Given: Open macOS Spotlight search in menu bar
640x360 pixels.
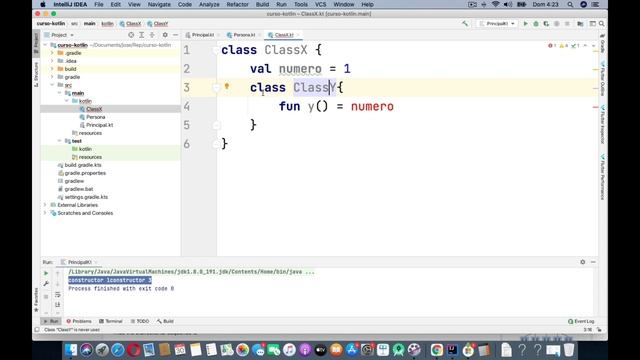Looking at the screenshot, I should coord(570,4).
